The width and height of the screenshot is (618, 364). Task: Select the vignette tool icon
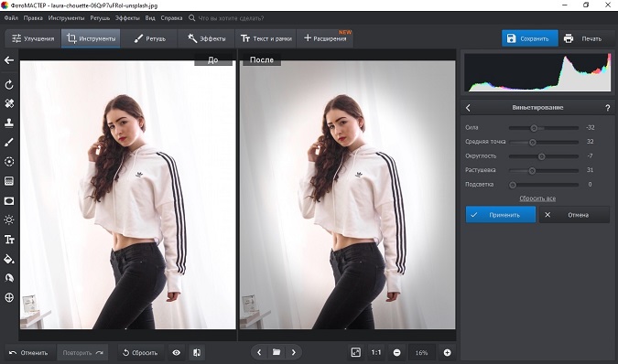9,200
